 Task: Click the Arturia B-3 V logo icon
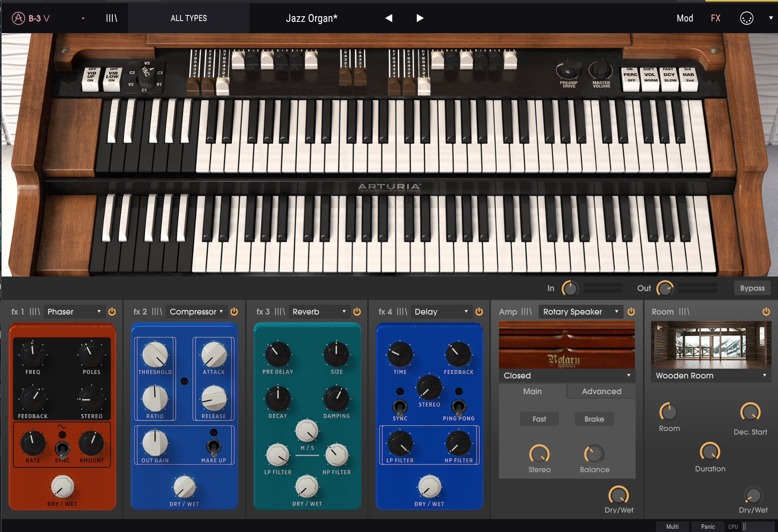coord(19,18)
